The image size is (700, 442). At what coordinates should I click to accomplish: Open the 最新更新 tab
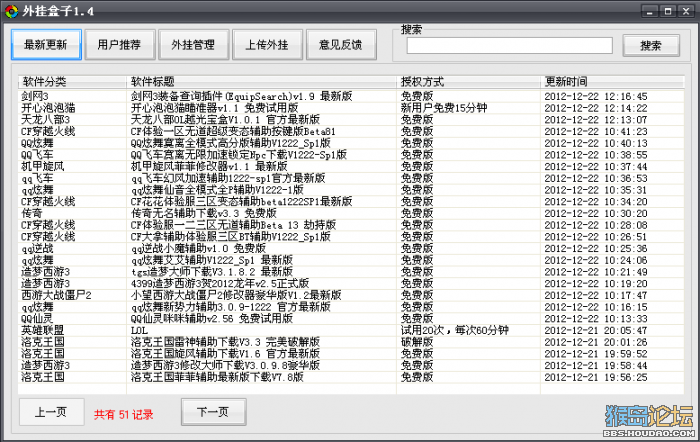tap(46, 45)
